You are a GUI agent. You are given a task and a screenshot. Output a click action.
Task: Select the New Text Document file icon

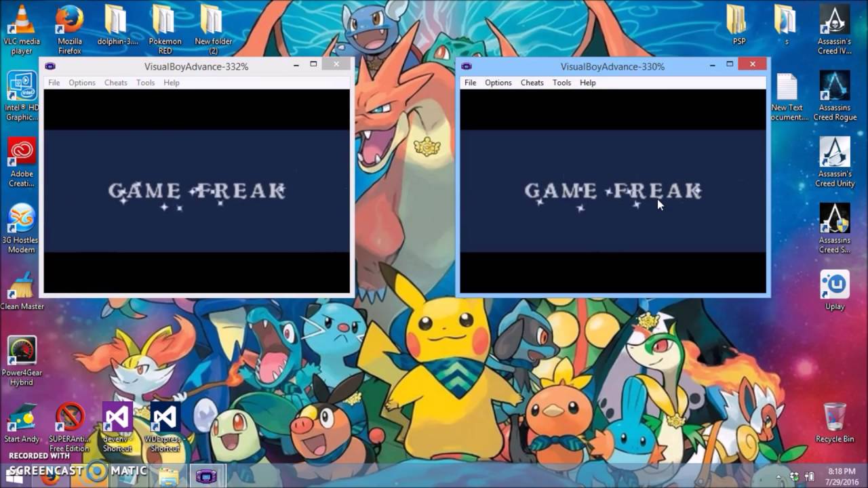(787, 96)
